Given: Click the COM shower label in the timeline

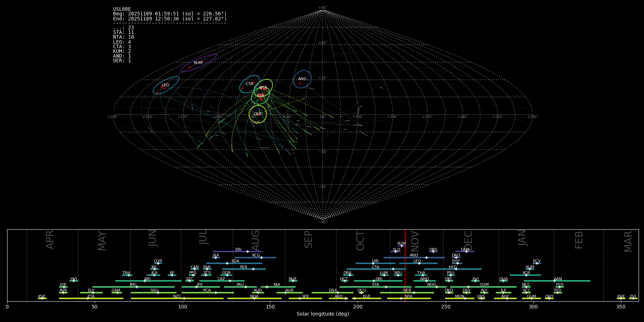Looking at the screenshot, I should tap(484, 285).
